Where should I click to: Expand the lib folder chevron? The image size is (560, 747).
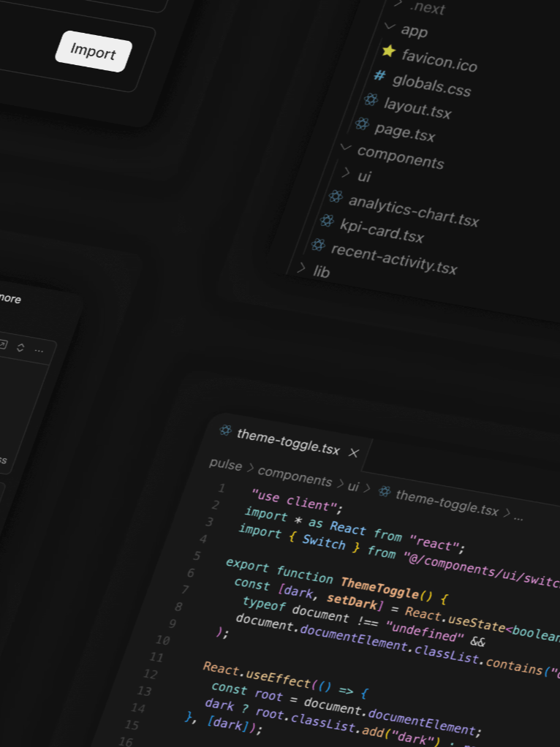[300, 268]
